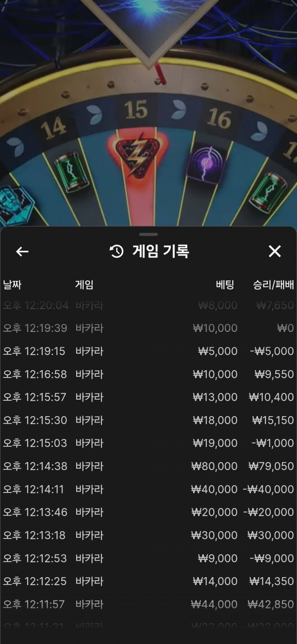Open the 12:19:15 baccarat entry
This screenshot has width=297, height=644.
coord(148,351)
